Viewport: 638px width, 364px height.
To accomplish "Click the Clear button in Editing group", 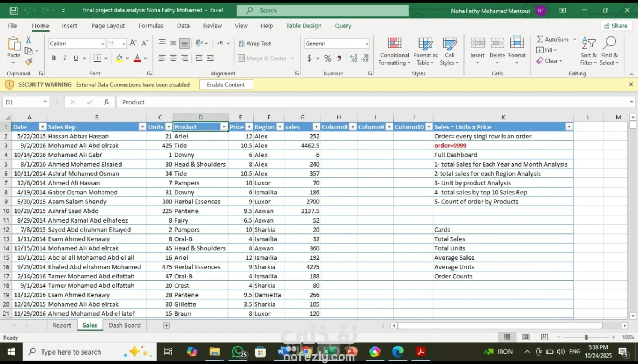I will click(x=549, y=61).
